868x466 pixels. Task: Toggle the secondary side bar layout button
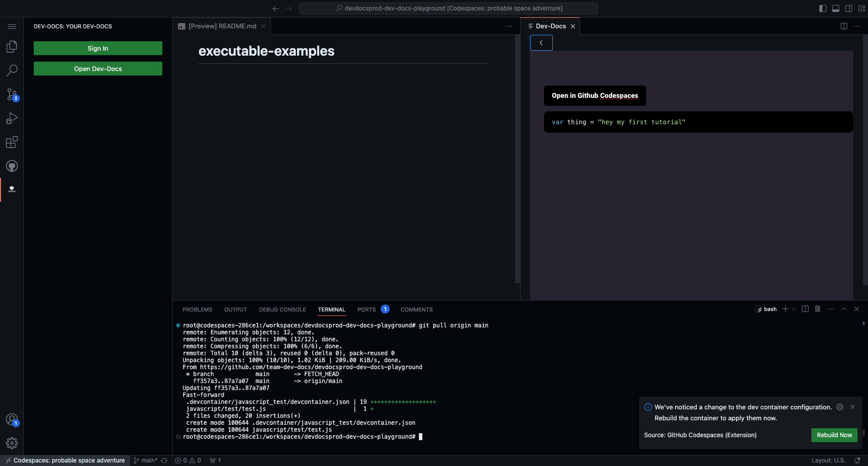click(849, 8)
